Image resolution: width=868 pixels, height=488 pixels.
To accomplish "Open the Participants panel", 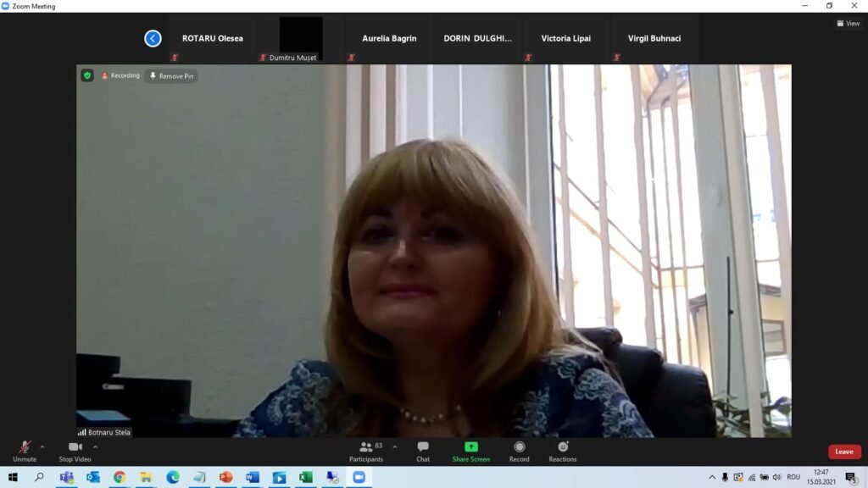I will [366, 451].
